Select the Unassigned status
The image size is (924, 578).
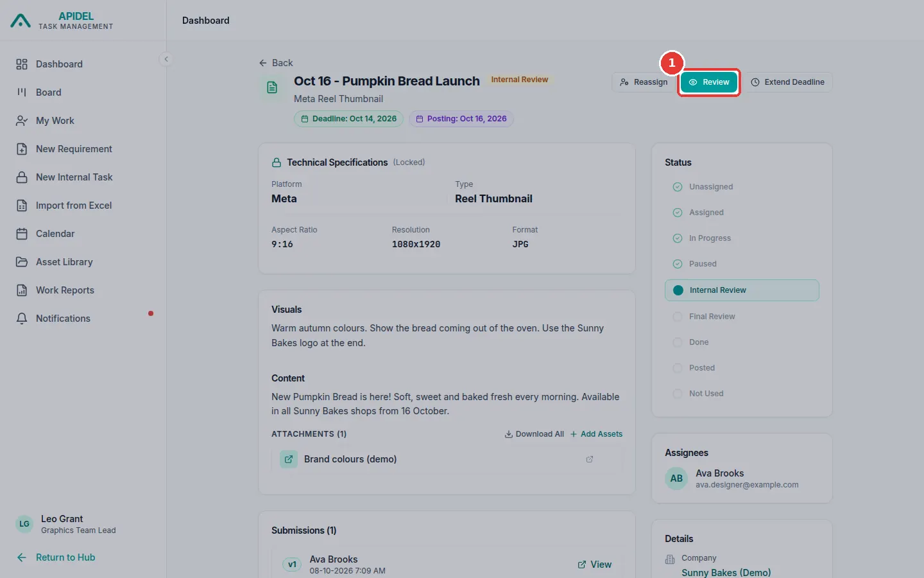coord(742,187)
